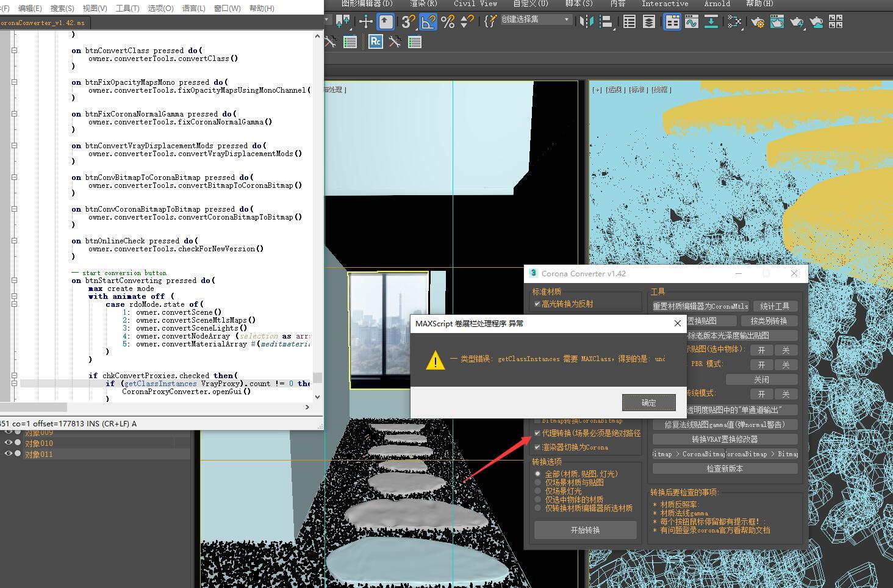Collapse the chkConvertProxies if-block fold
893x588 pixels.
(14, 376)
